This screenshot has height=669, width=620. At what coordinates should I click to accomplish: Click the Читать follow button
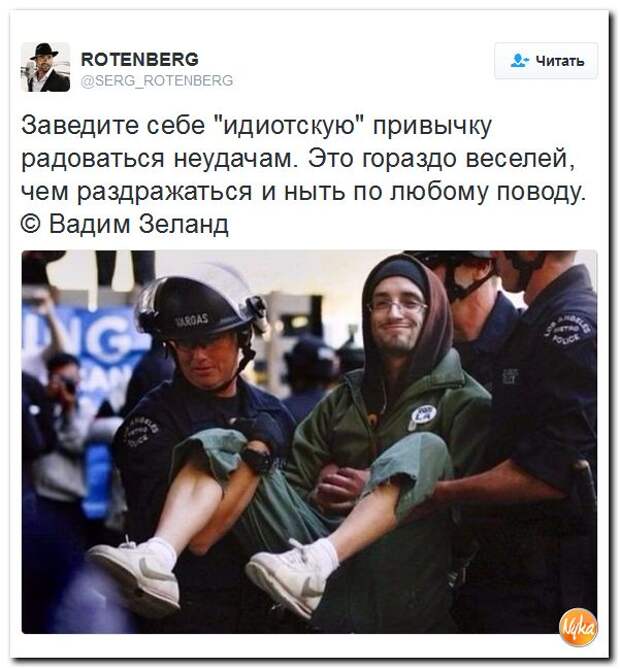tap(546, 61)
